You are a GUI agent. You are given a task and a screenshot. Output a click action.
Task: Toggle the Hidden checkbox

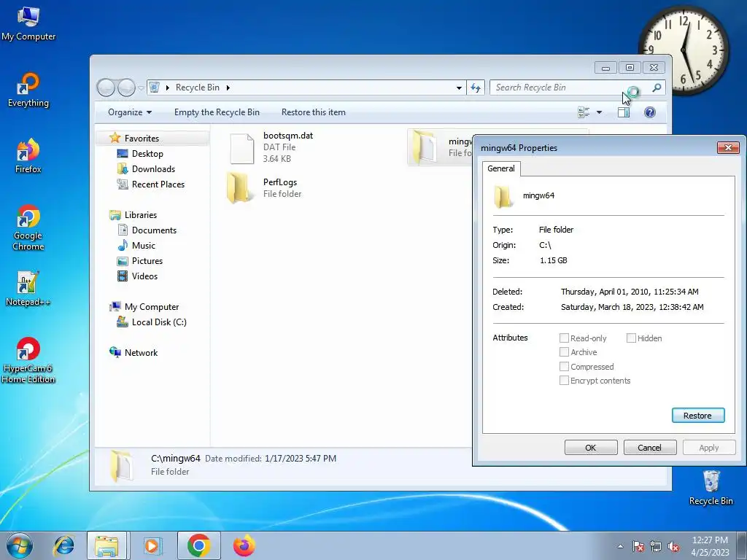pyautogui.click(x=631, y=338)
